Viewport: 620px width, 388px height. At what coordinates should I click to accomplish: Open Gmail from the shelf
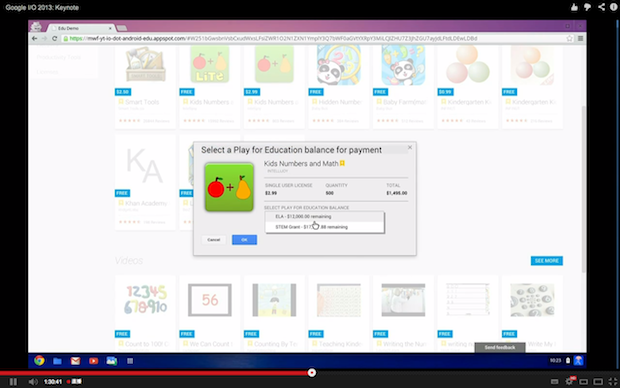75,361
